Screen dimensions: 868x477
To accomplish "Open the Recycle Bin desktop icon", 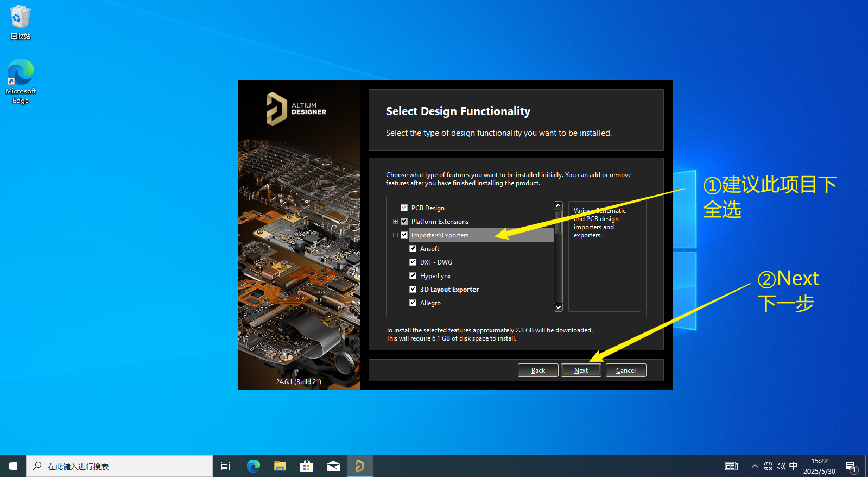I will point(21,23).
